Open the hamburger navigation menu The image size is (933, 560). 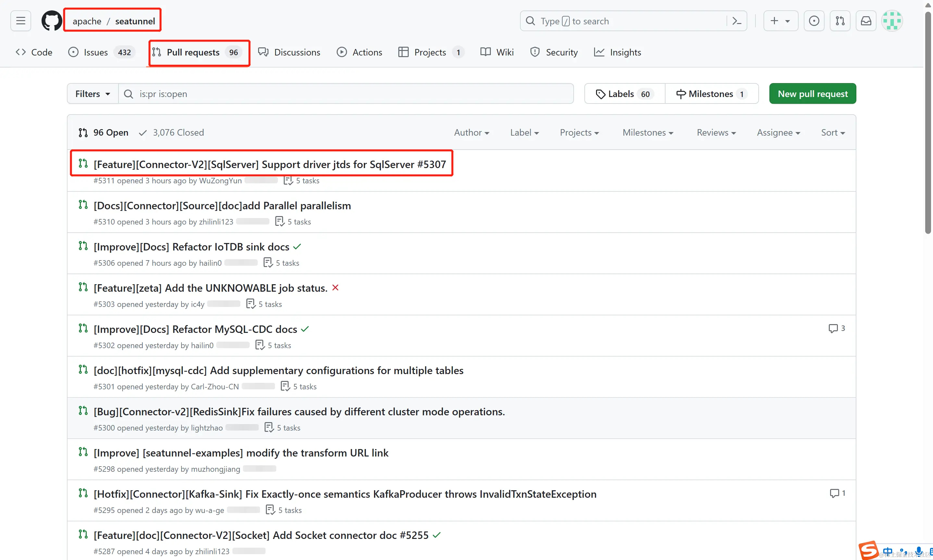(21, 21)
